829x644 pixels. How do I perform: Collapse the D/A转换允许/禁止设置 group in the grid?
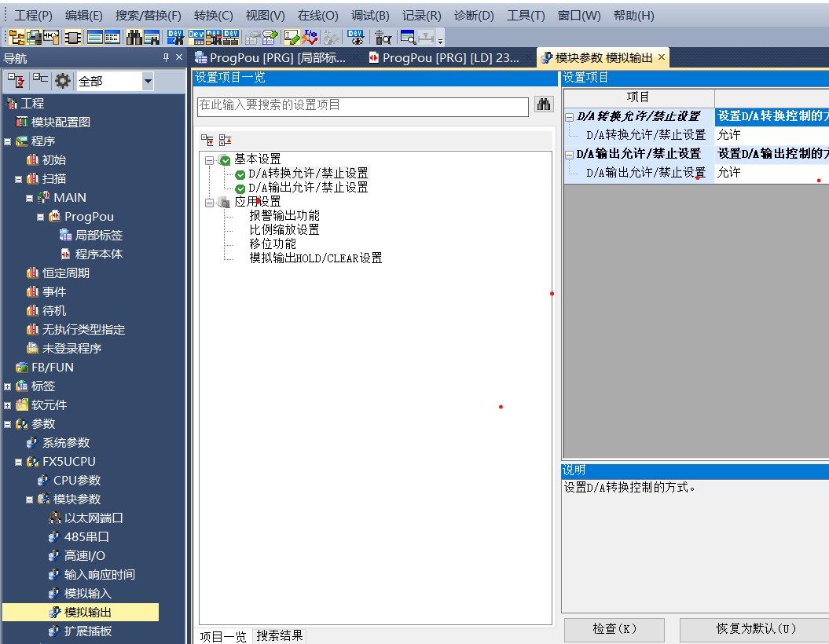(x=570, y=116)
